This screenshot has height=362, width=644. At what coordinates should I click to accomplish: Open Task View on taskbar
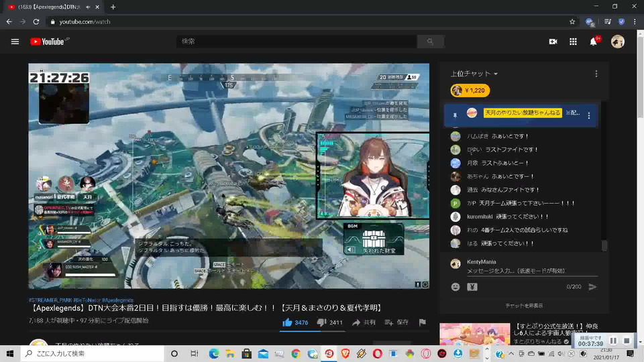pos(195,353)
